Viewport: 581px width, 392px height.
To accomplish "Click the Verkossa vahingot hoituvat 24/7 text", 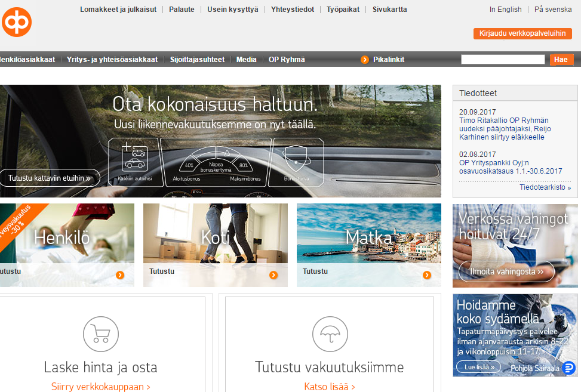I will tap(513, 226).
